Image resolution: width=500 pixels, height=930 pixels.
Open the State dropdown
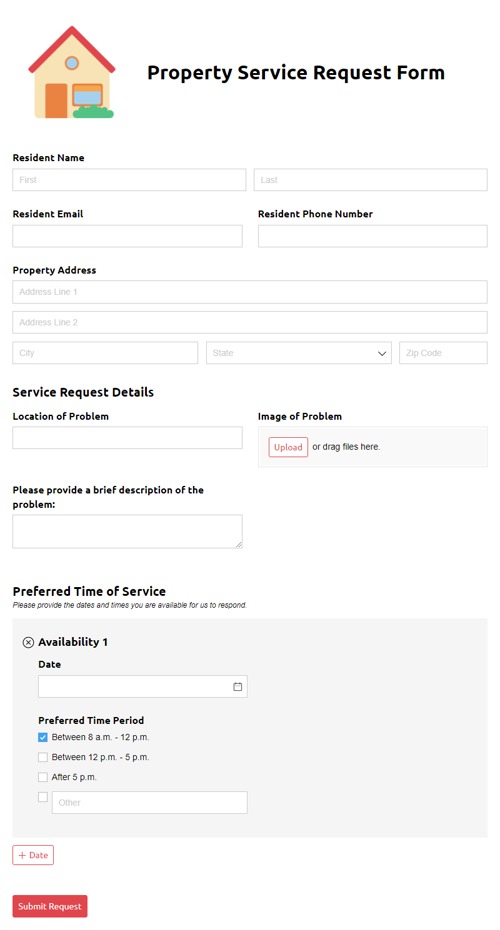pyautogui.click(x=299, y=353)
